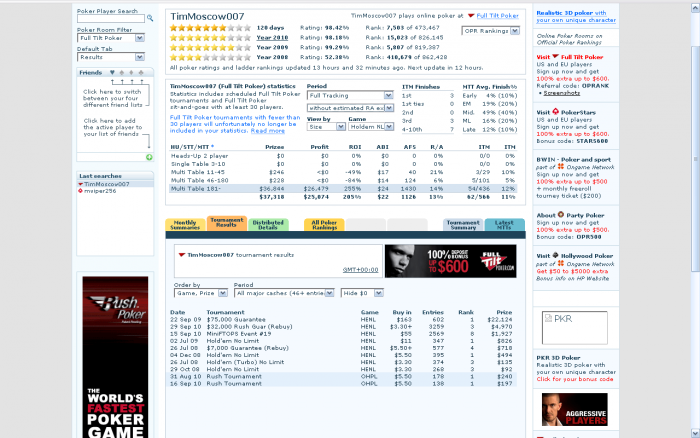This screenshot has width=700, height=438.
Task: Click the broken PKR image placeholder
Action: pos(575,328)
